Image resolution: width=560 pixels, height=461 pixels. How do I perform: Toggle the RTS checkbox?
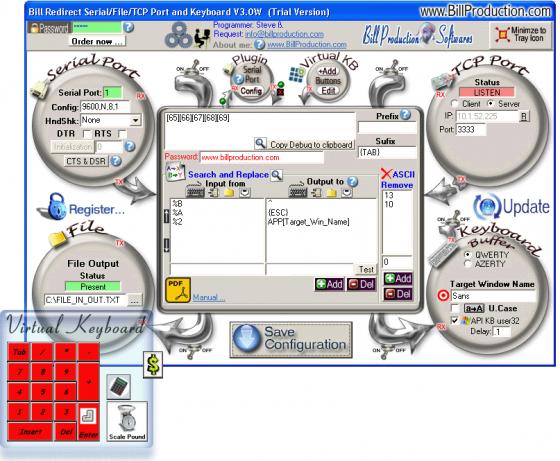click(x=122, y=134)
